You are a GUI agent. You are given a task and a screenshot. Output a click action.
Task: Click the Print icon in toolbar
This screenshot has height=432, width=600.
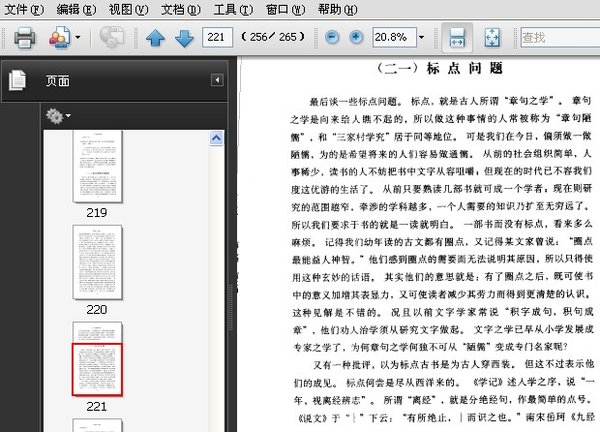click(x=24, y=38)
